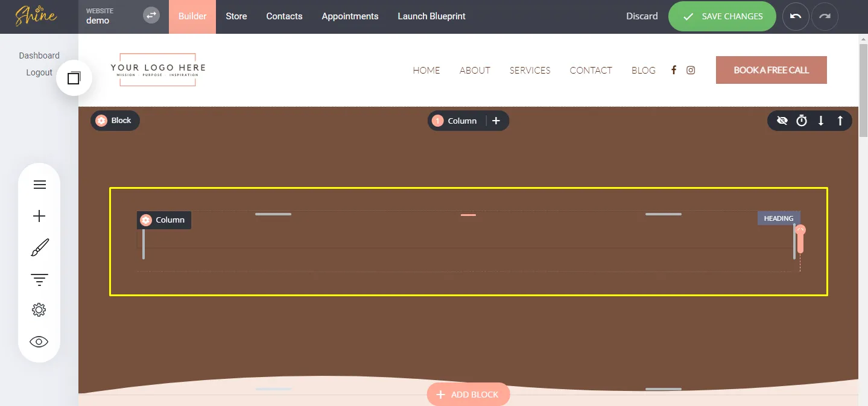Open Launch Blueprint
Viewport: 868px width, 406px height.
(x=431, y=16)
